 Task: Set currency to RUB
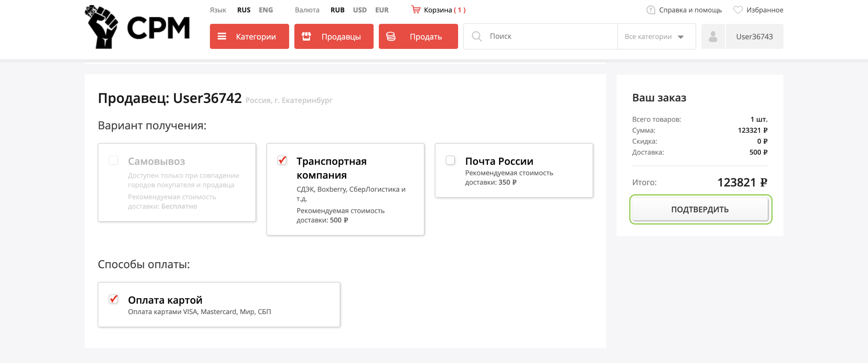tap(337, 10)
